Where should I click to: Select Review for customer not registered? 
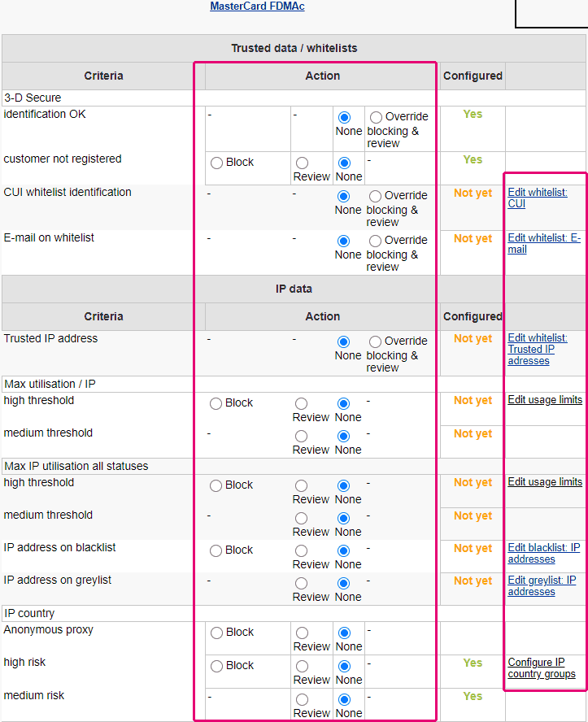point(302,163)
